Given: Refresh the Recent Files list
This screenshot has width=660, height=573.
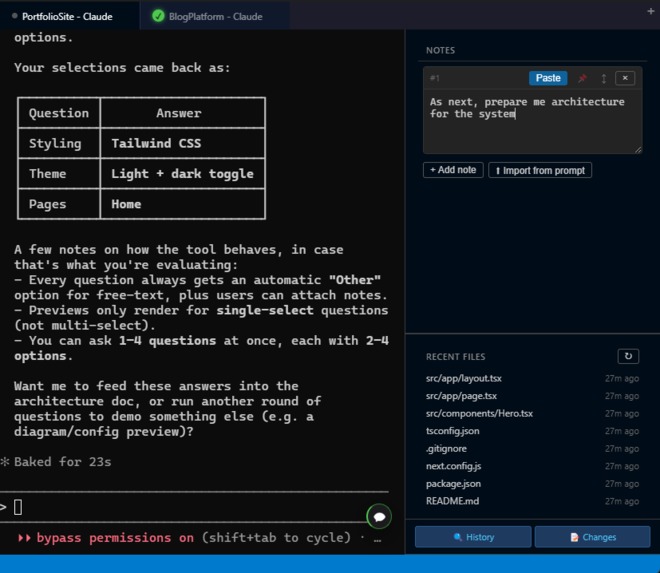Looking at the screenshot, I should (628, 356).
